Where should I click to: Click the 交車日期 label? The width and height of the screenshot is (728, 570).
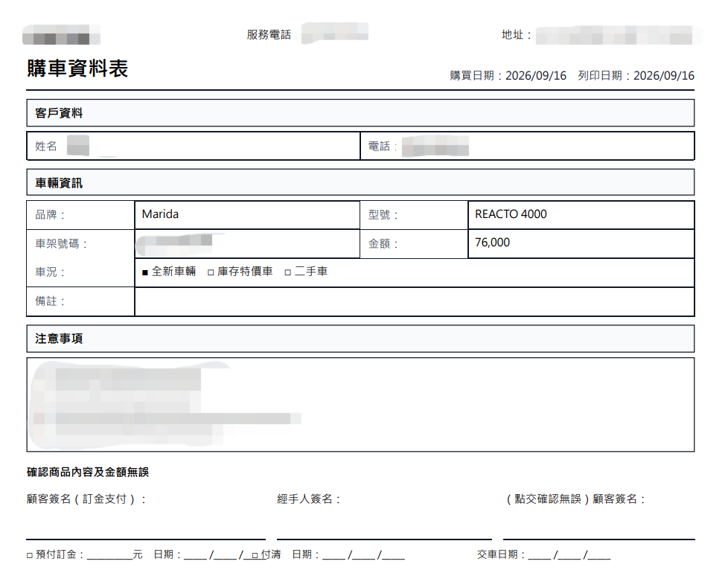501,554
